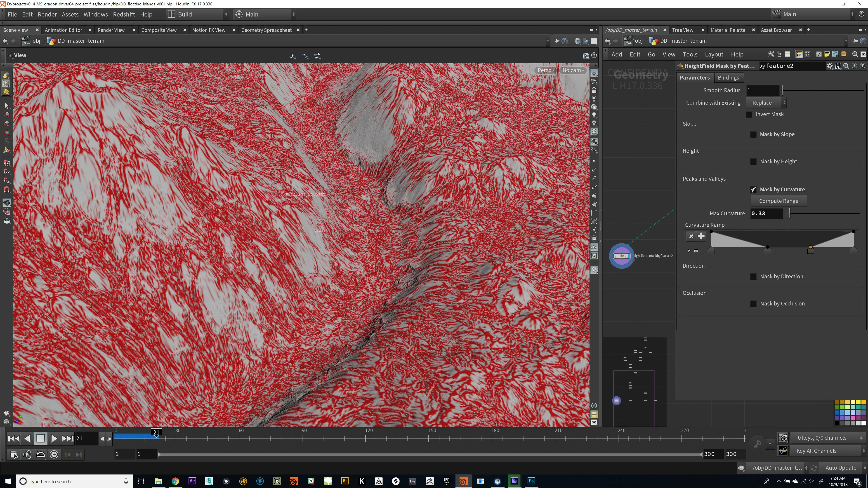
Task: Open the parameter gear settings icon
Action: pyautogui.click(x=830, y=66)
